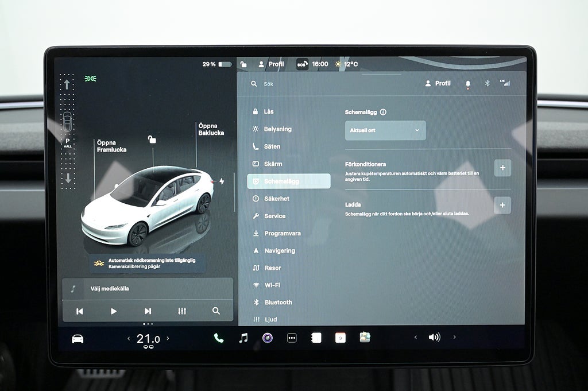Open the notification bell icon
This screenshot has width=588, height=391.
point(467,84)
